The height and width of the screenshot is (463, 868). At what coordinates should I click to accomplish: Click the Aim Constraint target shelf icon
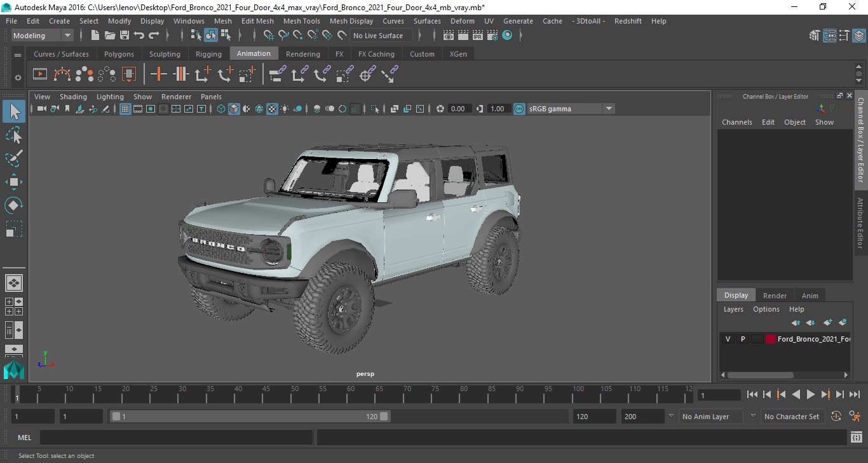[367, 74]
